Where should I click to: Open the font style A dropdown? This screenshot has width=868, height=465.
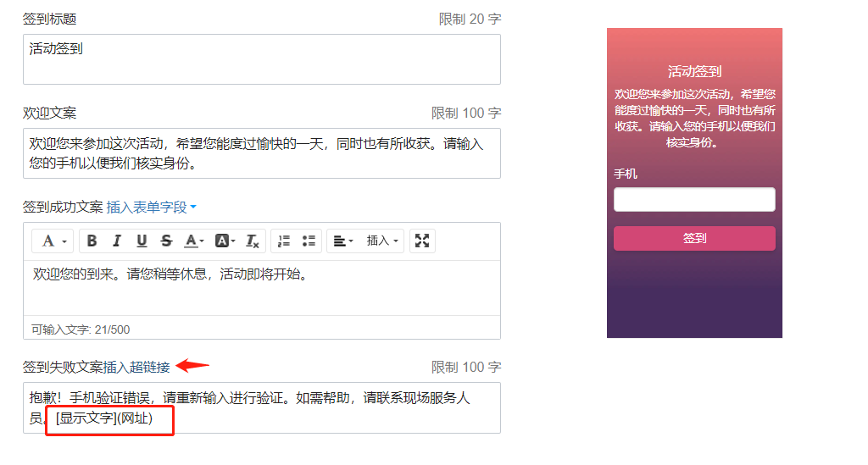tap(53, 241)
